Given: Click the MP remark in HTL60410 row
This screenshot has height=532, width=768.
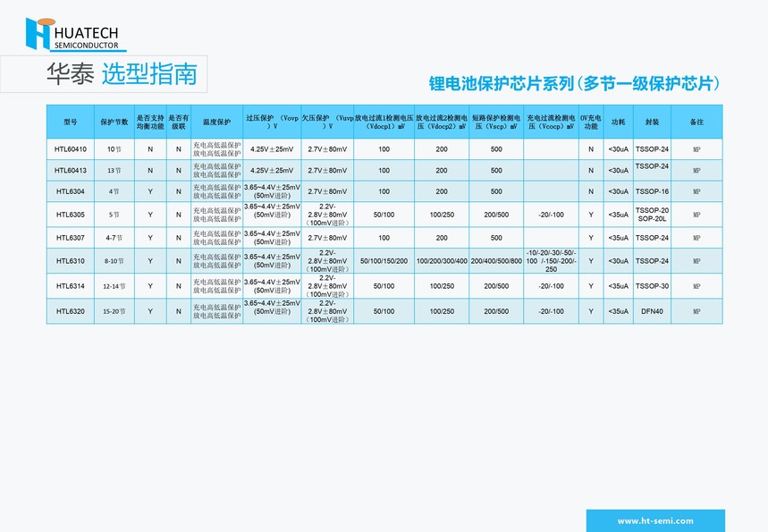Looking at the screenshot, I should [696, 149].
